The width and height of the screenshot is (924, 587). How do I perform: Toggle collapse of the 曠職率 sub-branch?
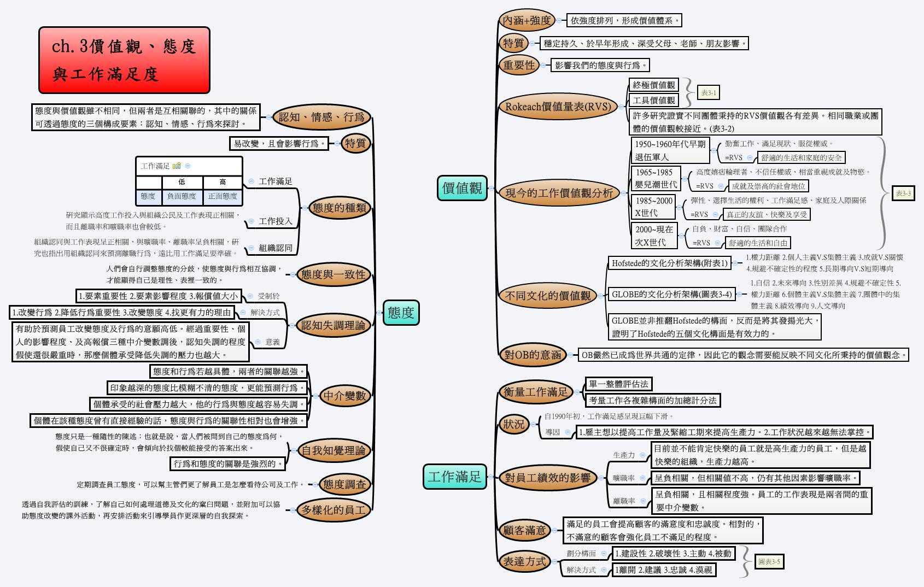pos(642,478)
